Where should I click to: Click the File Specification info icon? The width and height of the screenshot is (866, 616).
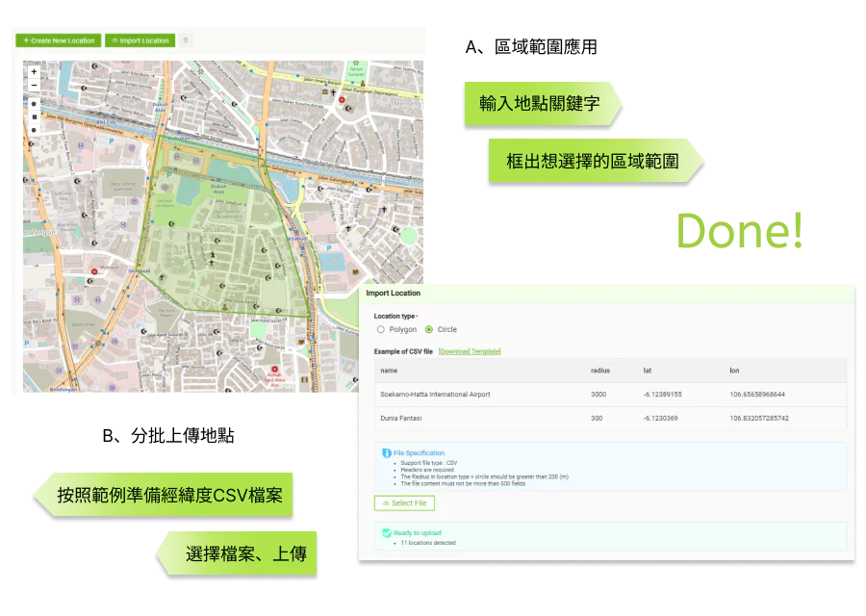(387, 453)
